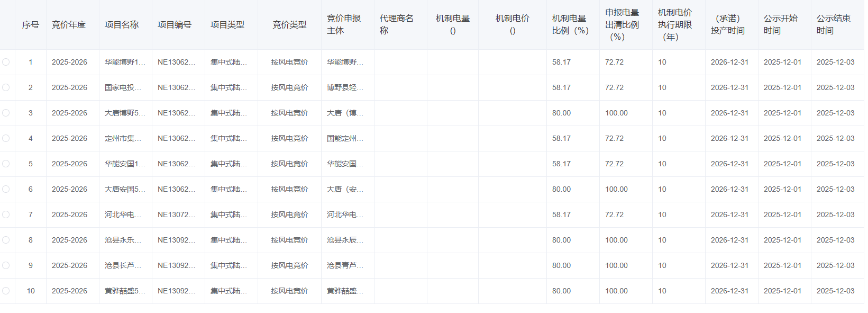This screenshot has height=313, width=868.
Task: Click the 竞价类型 column header
Action: 289,25
